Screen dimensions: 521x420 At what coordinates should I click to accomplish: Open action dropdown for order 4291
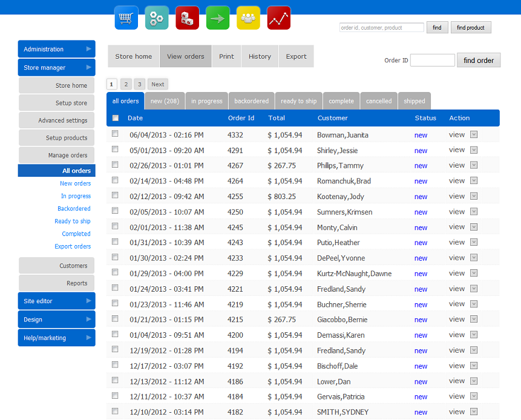tap(474, 150)
